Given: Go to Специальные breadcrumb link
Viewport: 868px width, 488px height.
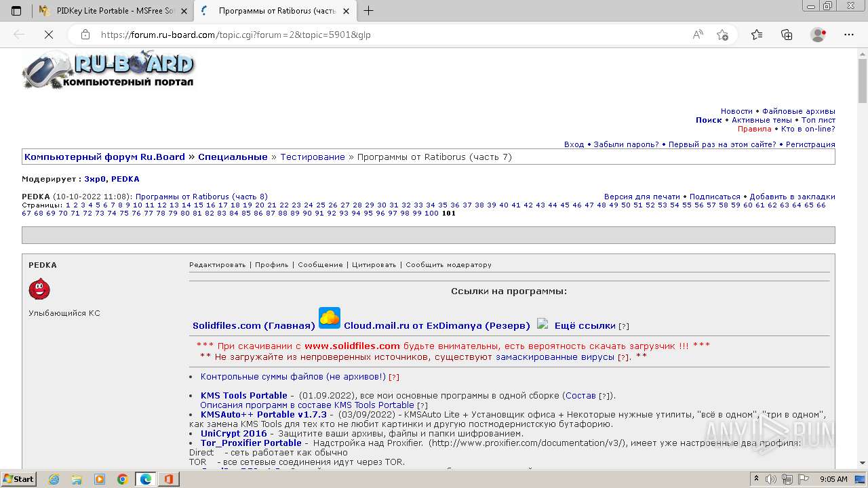Looking at the screenshot, I should [233, 157].
